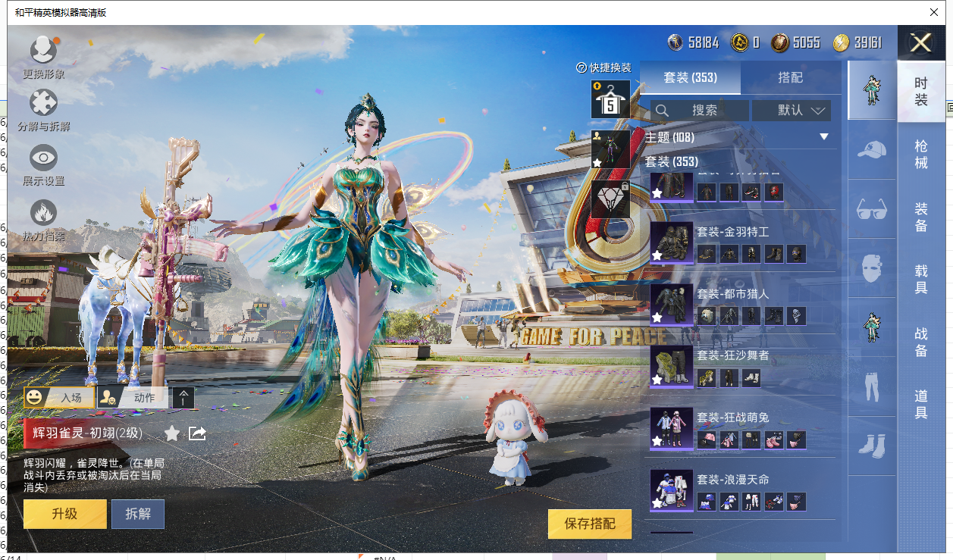Open the 默认 sort dropdown
953x560 pixels.
[792, 111]
